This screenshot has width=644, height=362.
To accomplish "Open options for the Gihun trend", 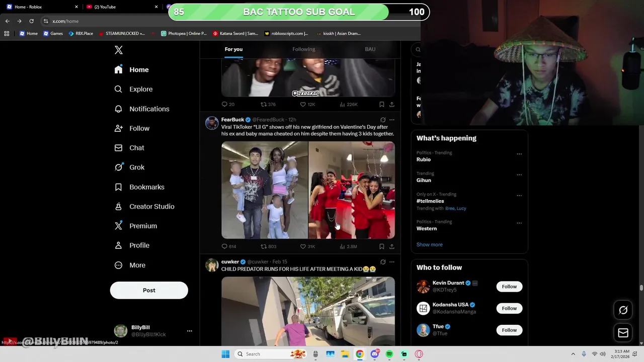I will pos(519,174).
